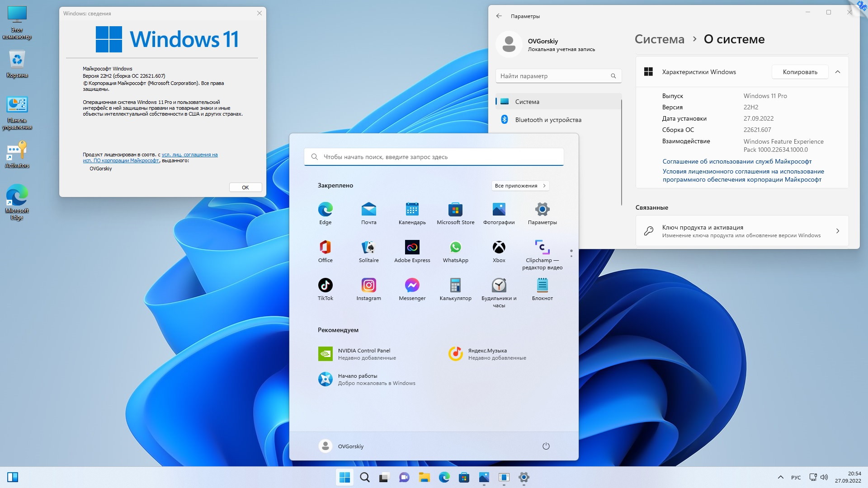Select OVGorskiy user account thumbnail
This screenshot has width=868, height=488.
509,45
